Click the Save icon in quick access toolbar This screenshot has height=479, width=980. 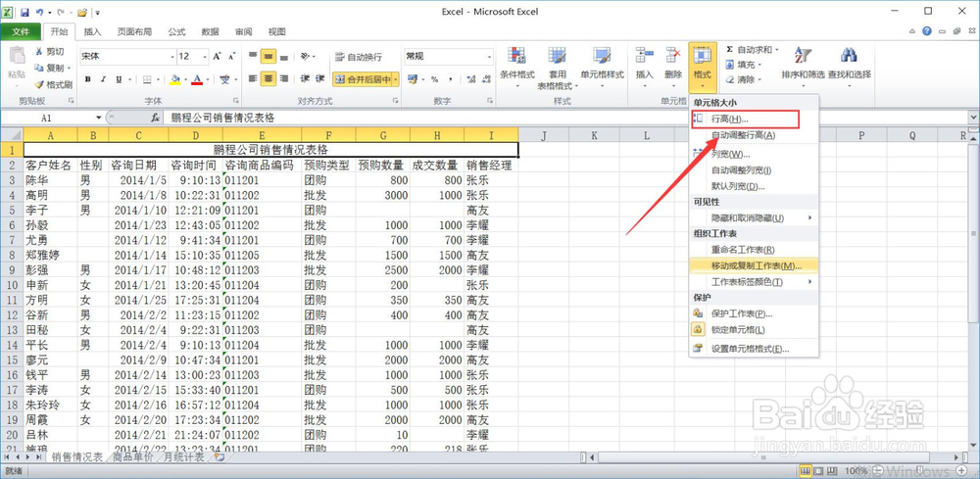[x=24, y=12]
